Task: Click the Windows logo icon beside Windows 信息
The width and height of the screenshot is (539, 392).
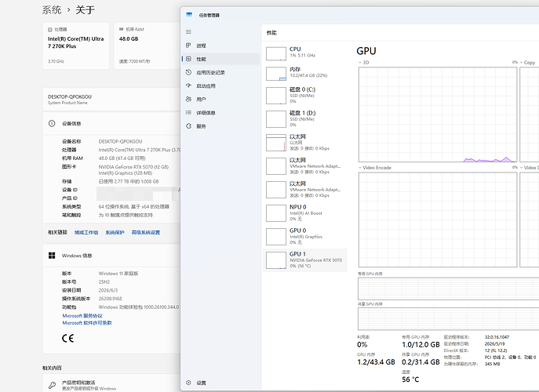Action: [x=52, y=256]
